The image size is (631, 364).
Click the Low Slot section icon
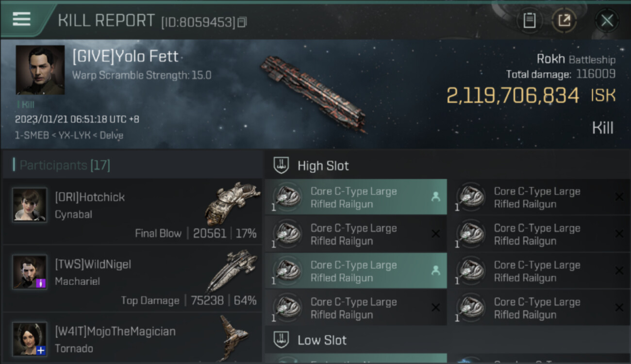click(x=282, y=340)
